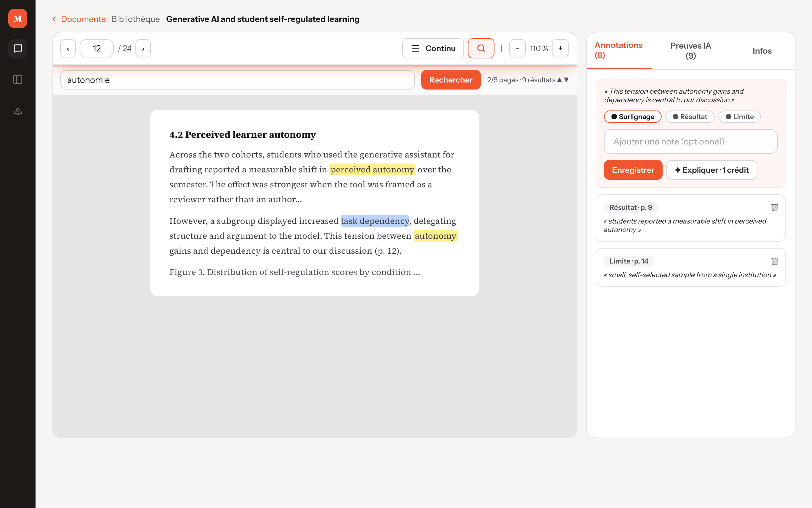Click Expliquer 1 crédit button
812x508 pixels.
pyautogui.click(x=712, y=170)
